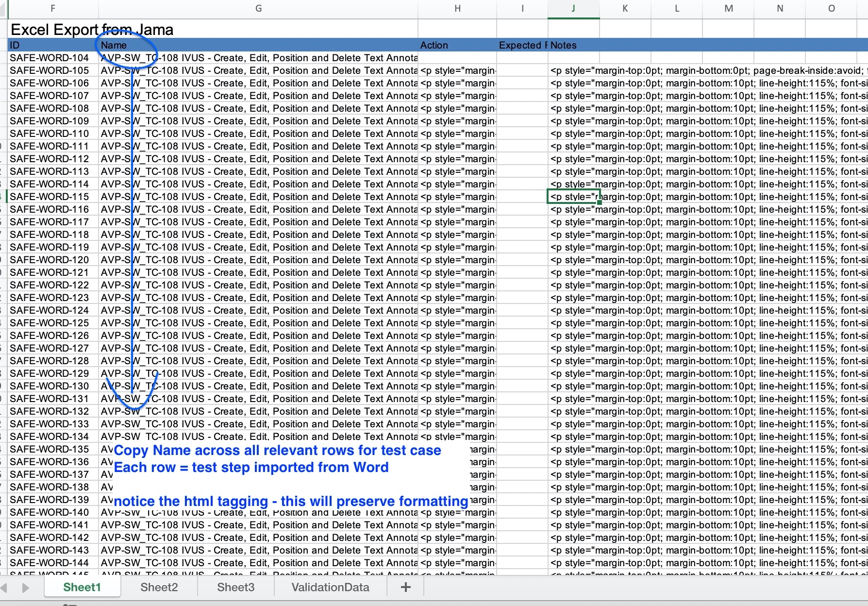Select column G header
Screen dimensions: 868x606
[x=258, y=8]
